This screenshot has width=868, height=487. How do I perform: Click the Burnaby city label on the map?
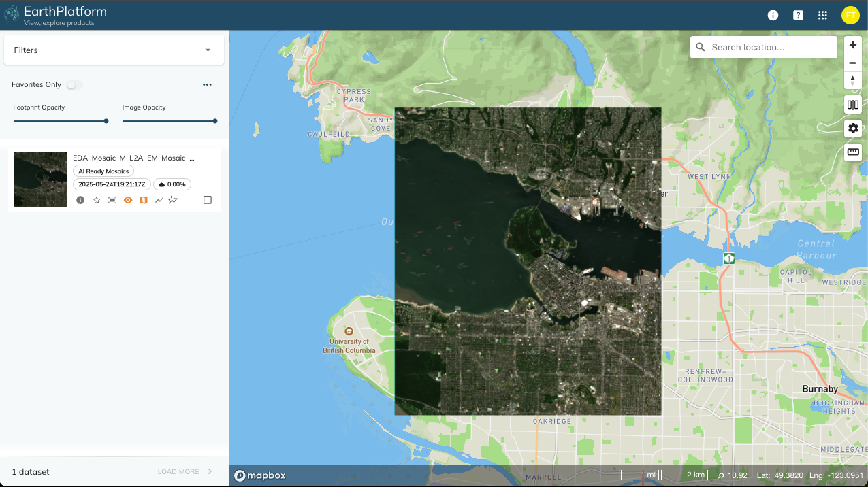tap(820, 389)
